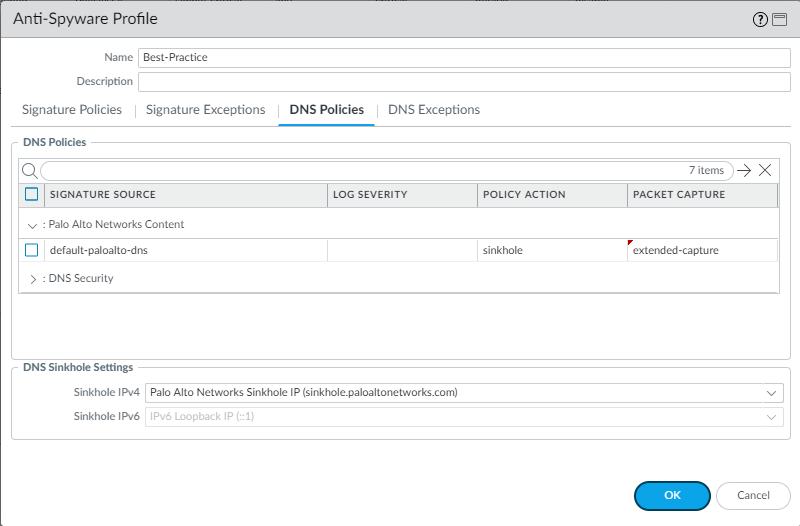Click the Cancel button

coord(753,495)
